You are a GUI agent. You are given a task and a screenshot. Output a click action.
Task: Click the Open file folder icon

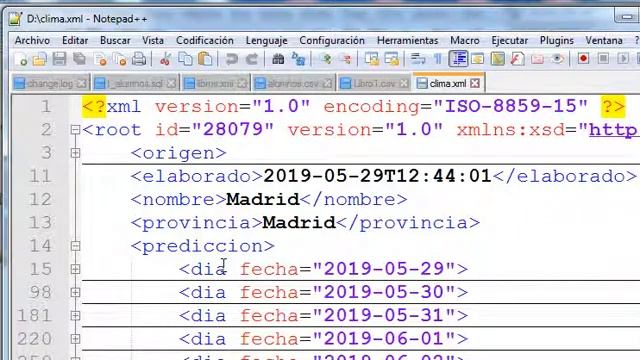40,59
